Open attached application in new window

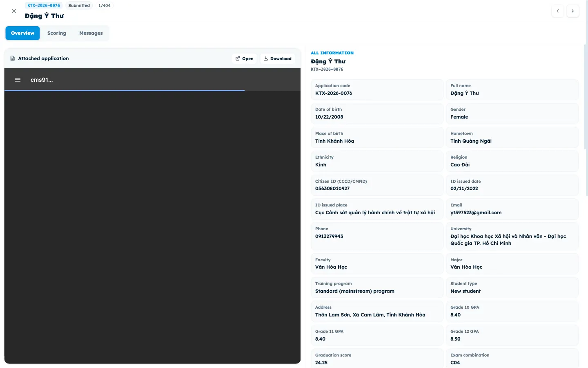click(x=245, y=58)
